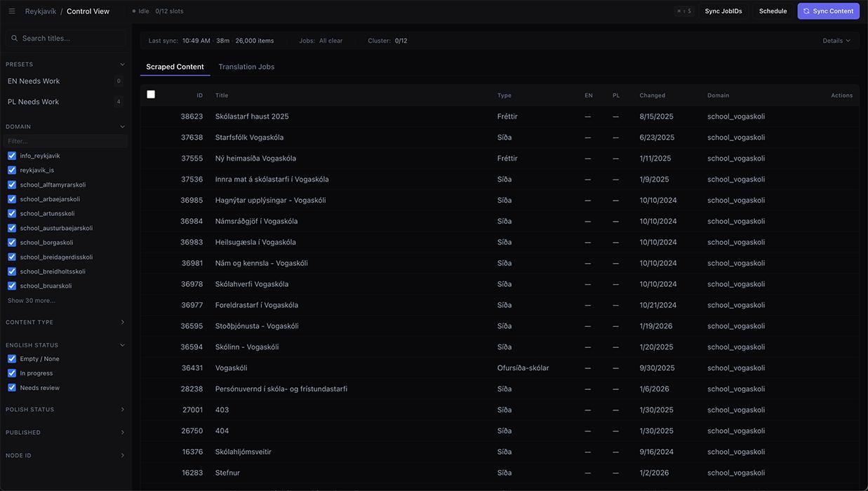Switch to the Translation Jobs tab
The height and width of the screenshot is (491, 868).
tap(246, 67)
